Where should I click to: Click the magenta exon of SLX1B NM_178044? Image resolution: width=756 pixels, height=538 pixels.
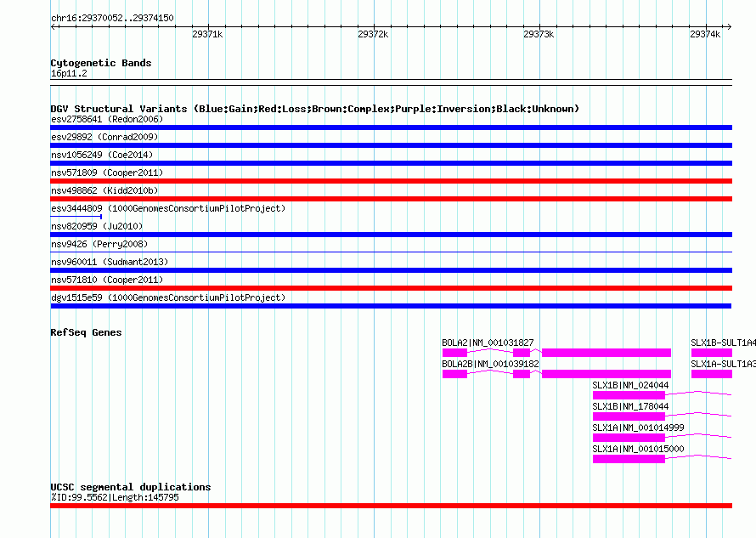(x=629, y=416)
